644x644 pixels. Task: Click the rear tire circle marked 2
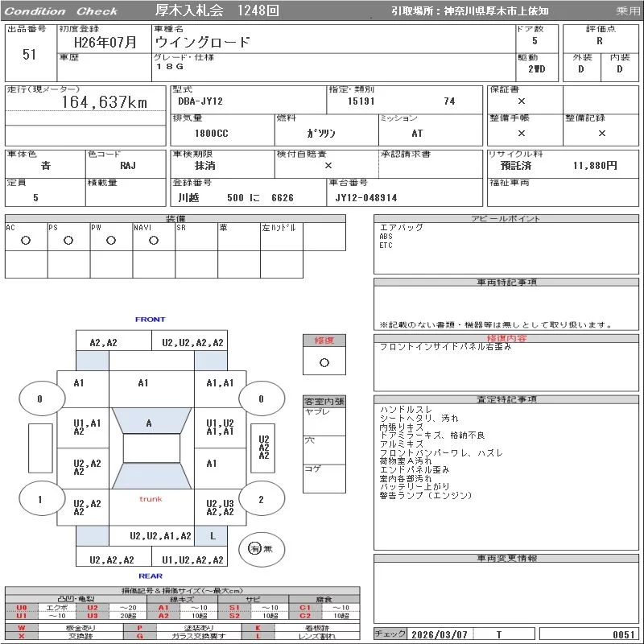[261, 500]
